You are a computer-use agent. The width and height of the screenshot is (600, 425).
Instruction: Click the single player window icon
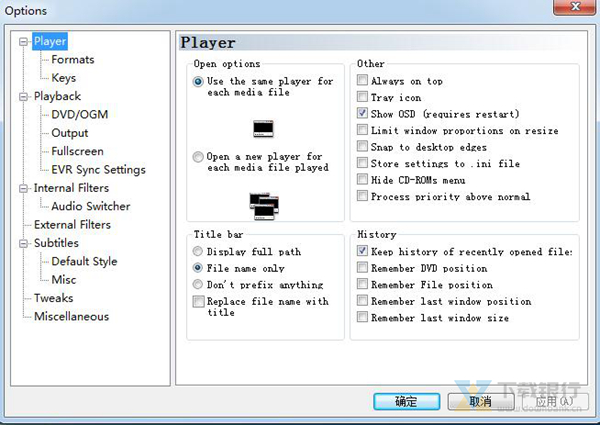[x=263, y=129]
